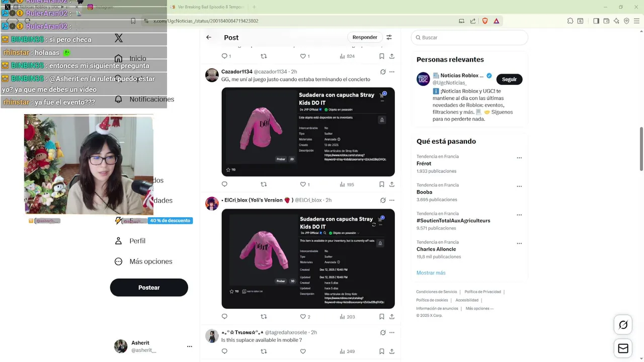644x362 pixels.
Task: View stats showing 195 on Cazador1134's post
Action: point(347,185)
